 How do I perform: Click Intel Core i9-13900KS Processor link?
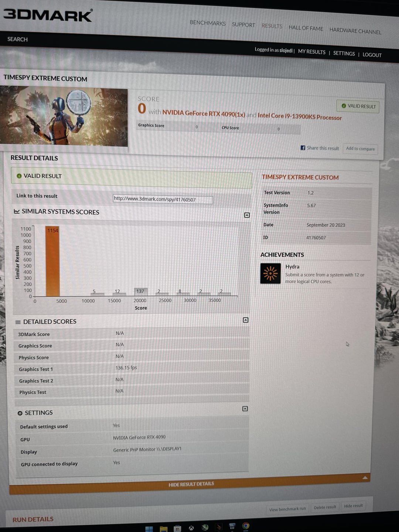click(300, 116)
